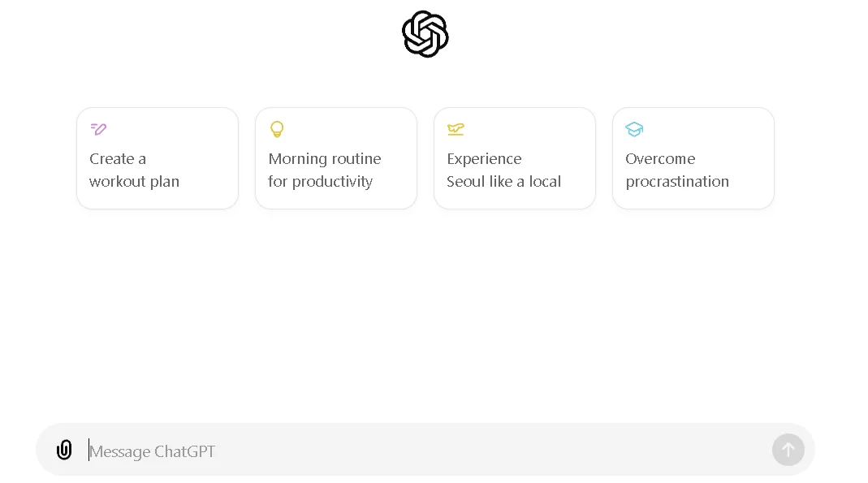868x483 pixels.
Task: Click the airplane takeoff icon on Seoul card
Action: pos(456,129)
